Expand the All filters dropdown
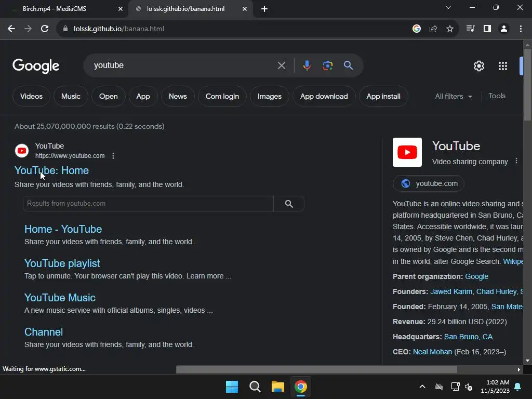The height and width of the screenshot is (399, 532). 453,96
